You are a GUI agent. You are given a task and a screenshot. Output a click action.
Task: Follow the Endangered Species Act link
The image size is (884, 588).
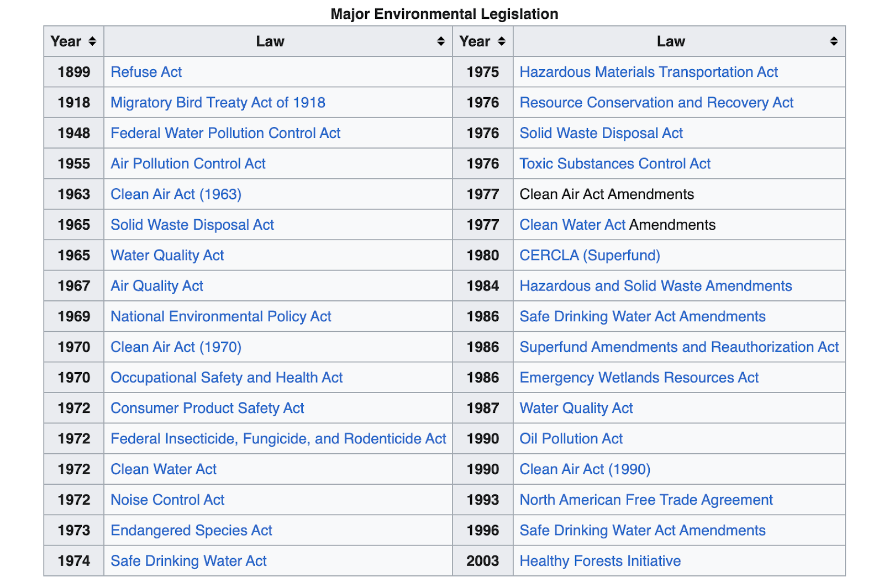click(x=191, y=531)
